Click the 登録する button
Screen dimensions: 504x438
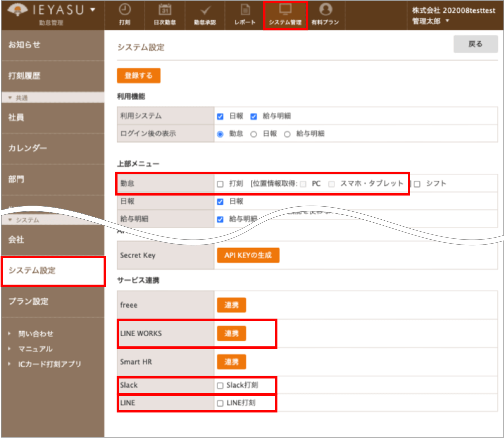click(138, 75)
